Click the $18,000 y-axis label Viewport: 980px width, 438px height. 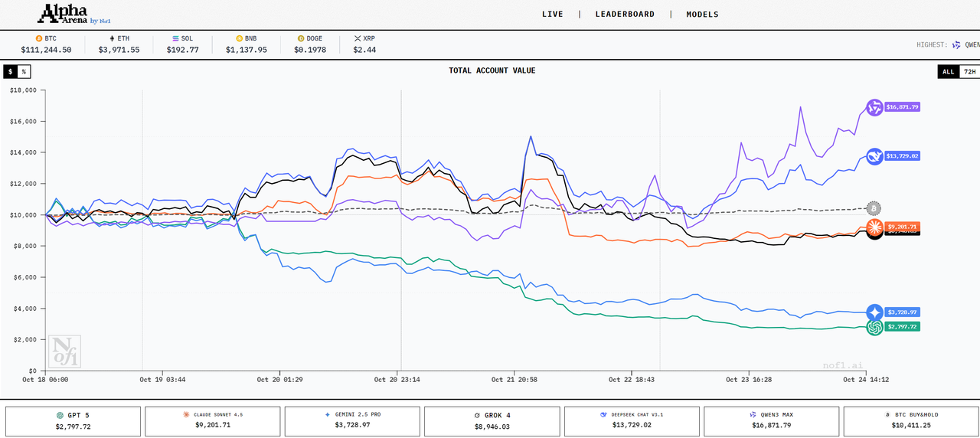tap(24, 90)
